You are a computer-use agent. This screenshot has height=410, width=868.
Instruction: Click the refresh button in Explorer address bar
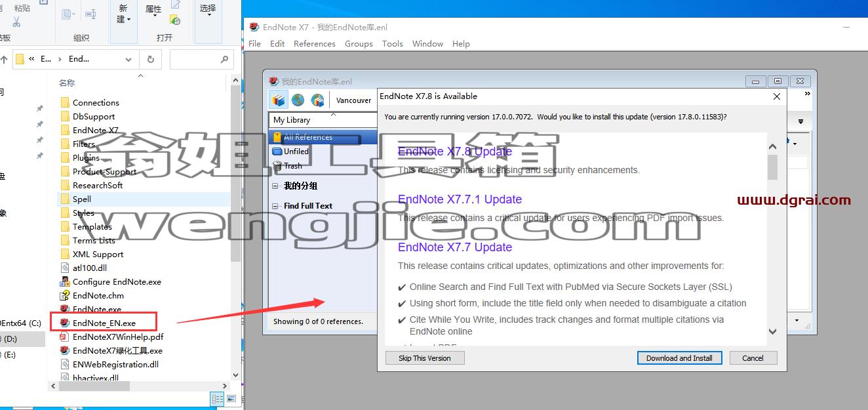point(150,59)
